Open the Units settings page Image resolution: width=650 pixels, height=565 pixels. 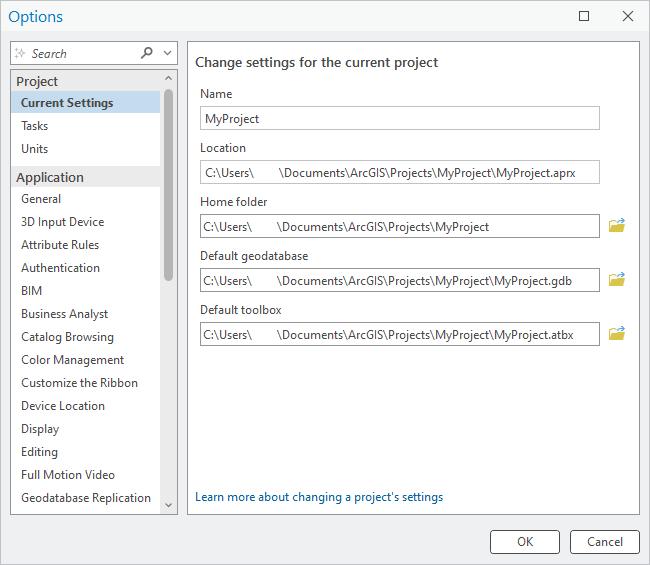pos(35,149)
